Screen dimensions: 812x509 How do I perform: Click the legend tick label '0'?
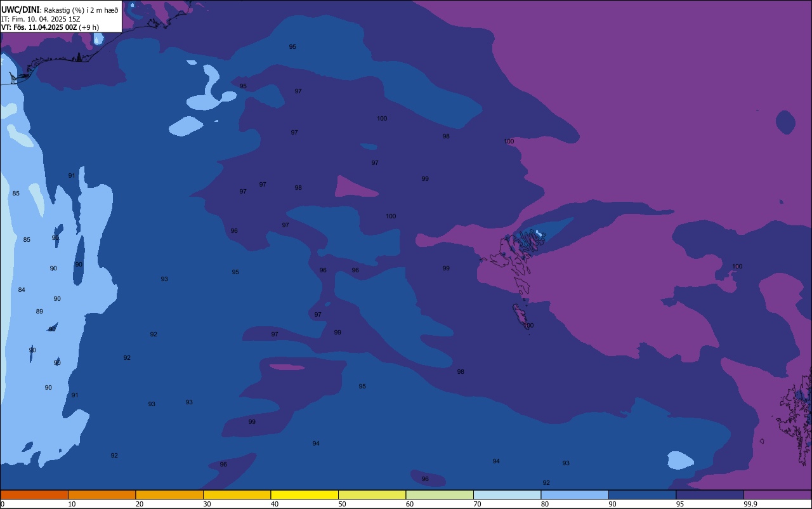[x=3, y=504]
